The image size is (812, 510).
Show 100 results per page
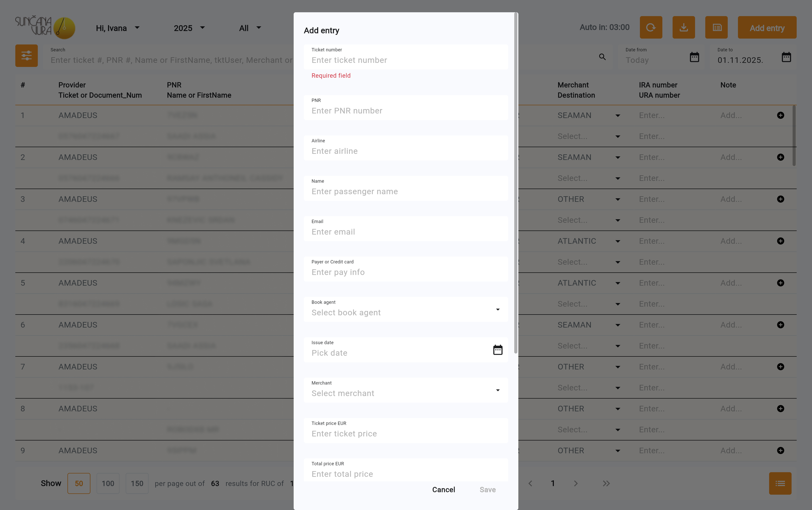click(x=108, y=483)
